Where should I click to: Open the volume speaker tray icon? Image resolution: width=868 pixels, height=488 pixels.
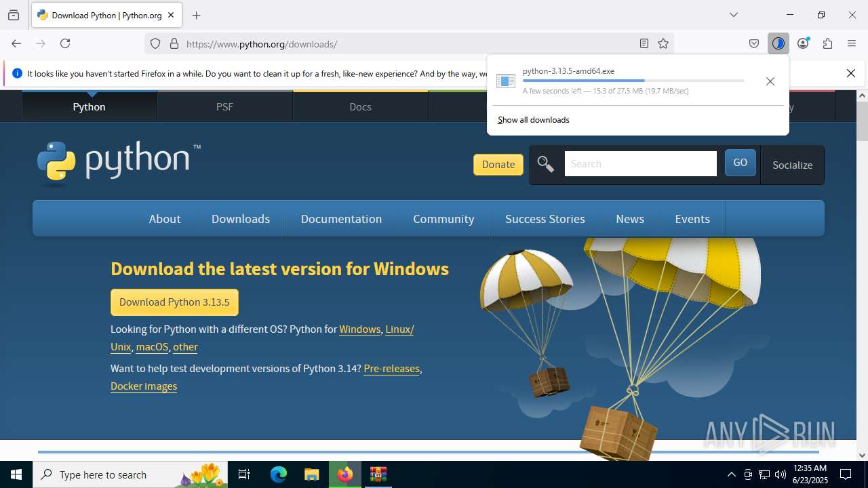(x=781, y=474)
